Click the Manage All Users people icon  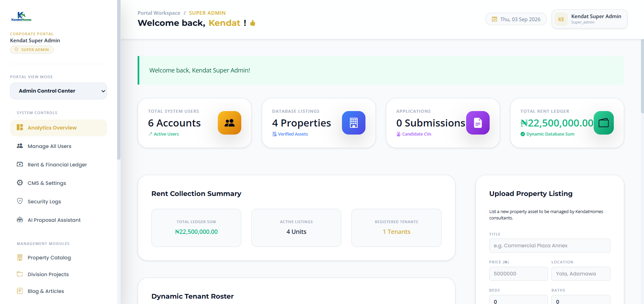pos(20,146)
